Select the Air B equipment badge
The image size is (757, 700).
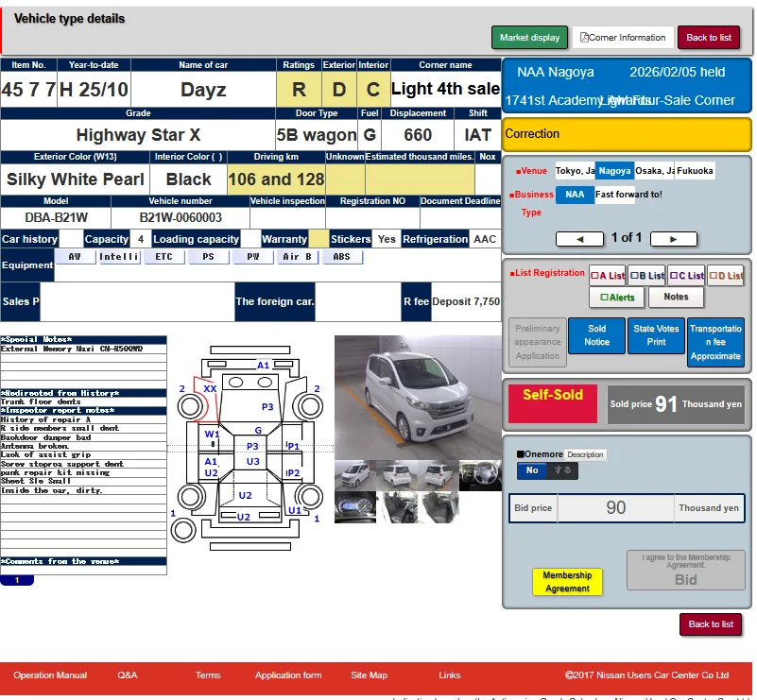pos(297,257)
